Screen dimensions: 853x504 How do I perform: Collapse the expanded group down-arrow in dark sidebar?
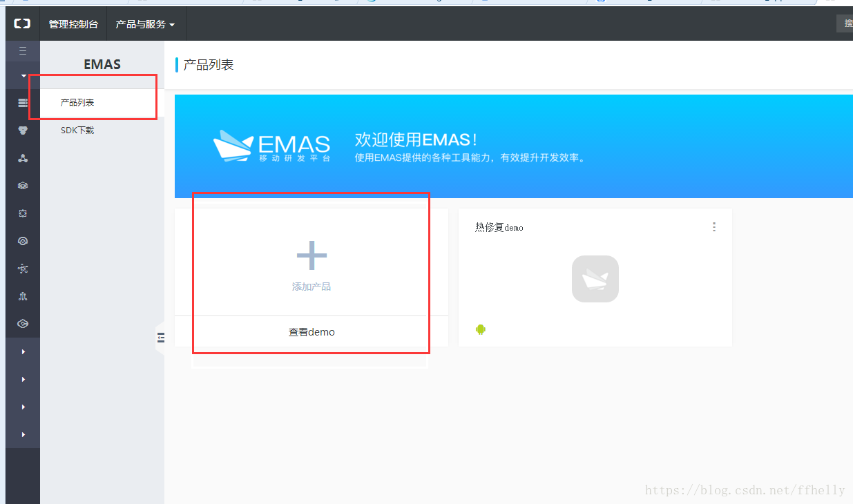click(x=23, y=76)
